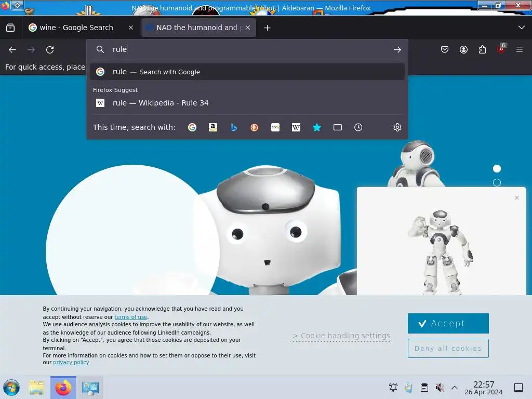Go forward one page
Screen dimensions: 532x399
(31, 50)
